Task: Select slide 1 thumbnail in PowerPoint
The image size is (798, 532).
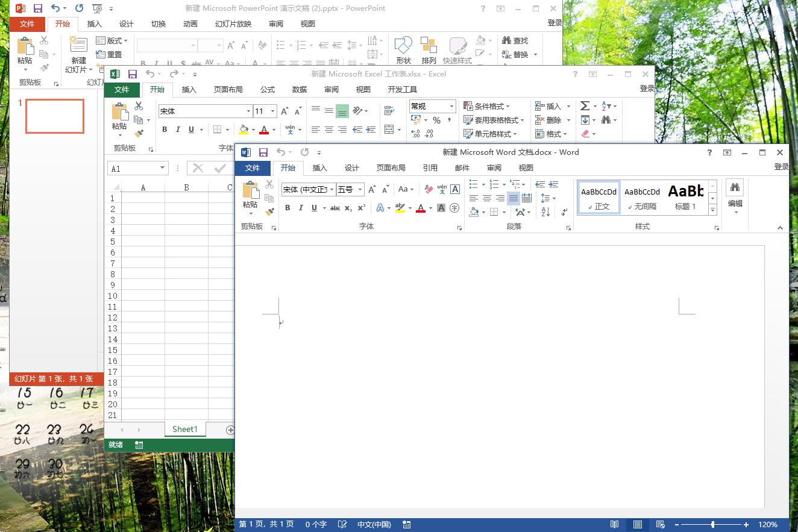Action: (55, 116)
